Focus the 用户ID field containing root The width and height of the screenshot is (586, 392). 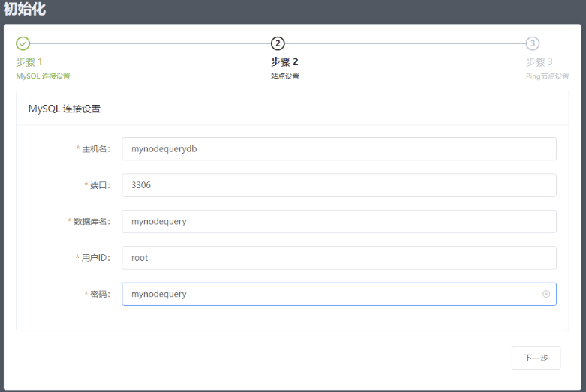click(338, 258)
